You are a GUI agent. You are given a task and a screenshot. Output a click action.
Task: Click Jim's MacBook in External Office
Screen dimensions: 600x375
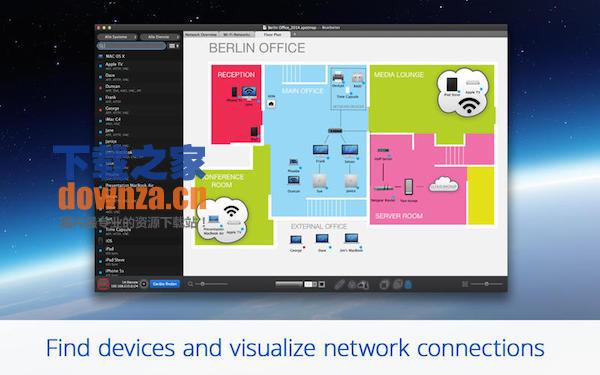[351, 239]
